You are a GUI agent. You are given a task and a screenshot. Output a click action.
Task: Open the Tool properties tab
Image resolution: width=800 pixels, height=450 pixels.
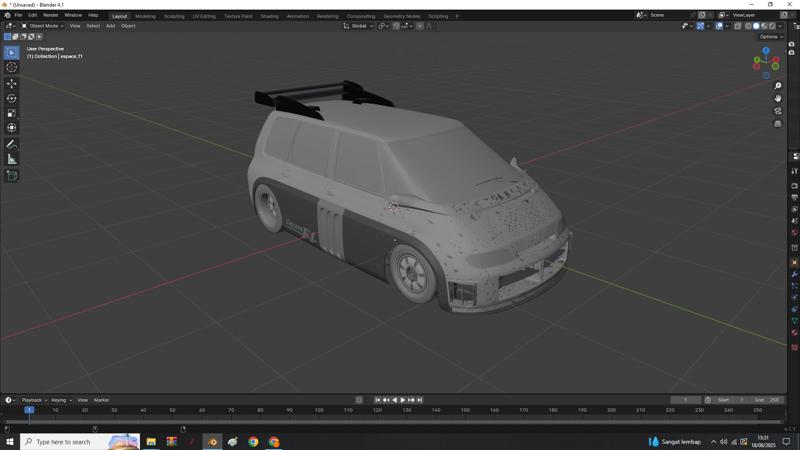pyautogui.click(x=794, y=171)
